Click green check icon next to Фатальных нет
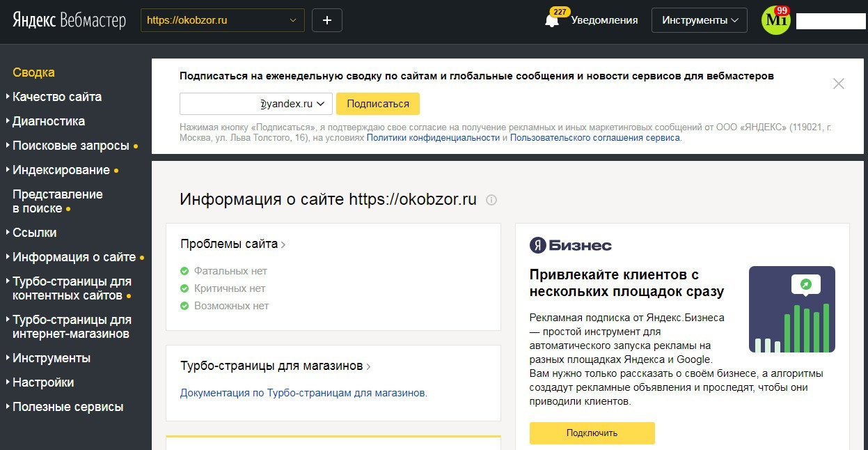The height and width of the screenshot is (450, 868). point(184,271)
